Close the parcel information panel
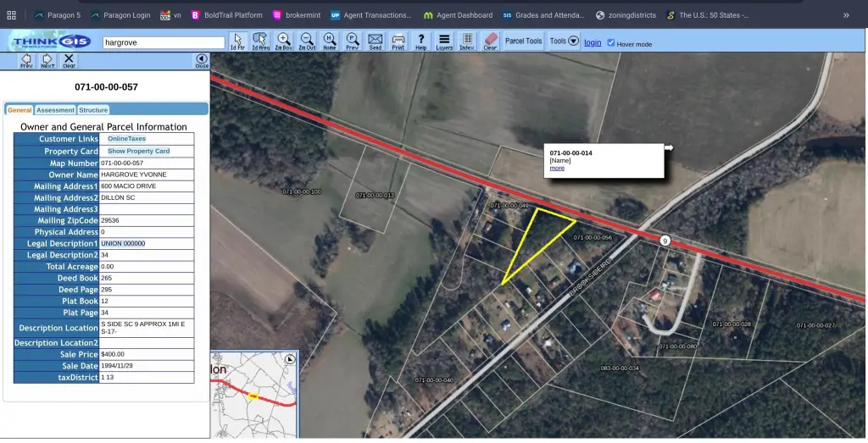 coord(202,61)
